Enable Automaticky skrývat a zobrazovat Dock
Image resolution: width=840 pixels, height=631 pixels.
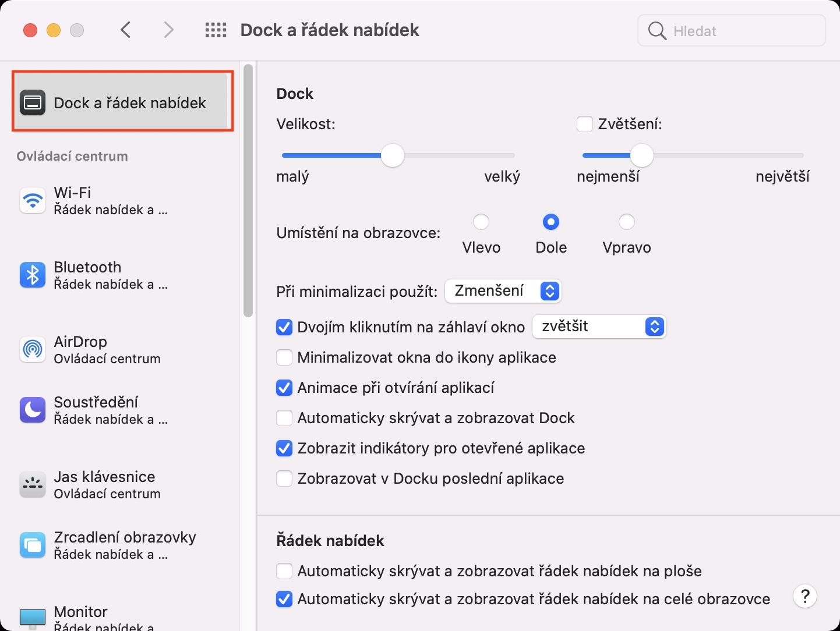point(284,418)
